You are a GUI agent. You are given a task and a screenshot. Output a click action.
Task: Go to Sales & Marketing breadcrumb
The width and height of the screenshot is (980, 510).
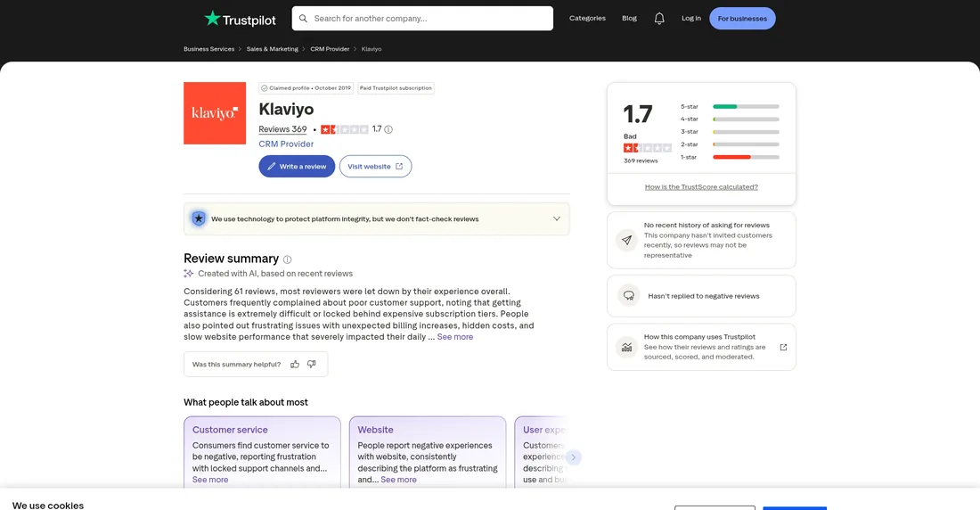(272, 49)
